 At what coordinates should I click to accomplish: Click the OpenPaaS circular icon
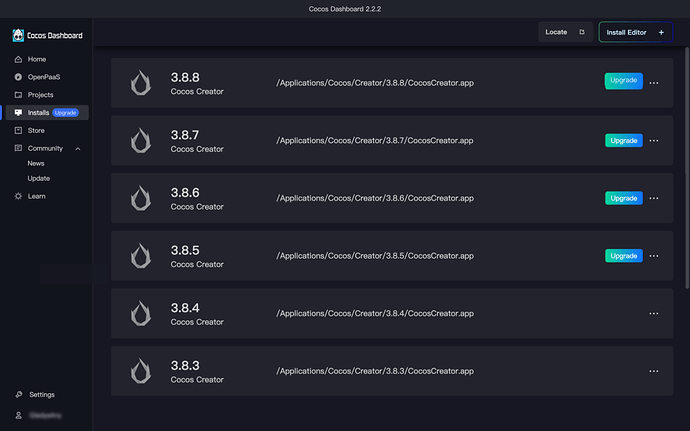click(18, 77)
